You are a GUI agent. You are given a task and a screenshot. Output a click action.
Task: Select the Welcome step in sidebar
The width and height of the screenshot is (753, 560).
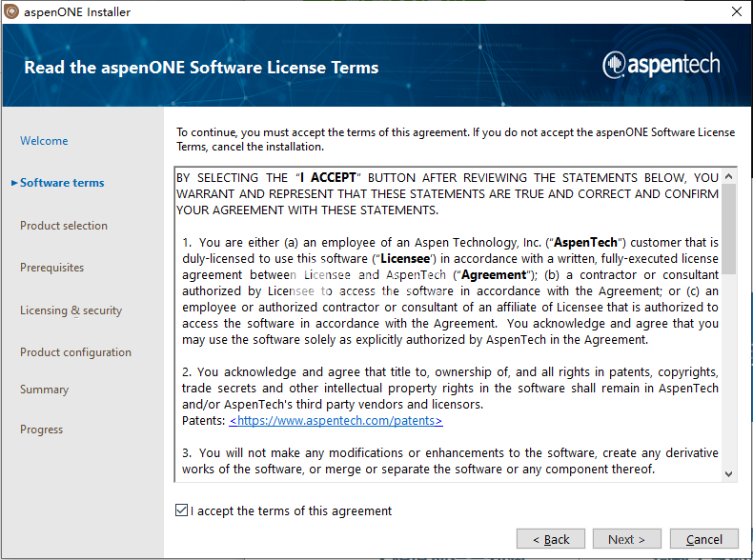tap(44, 141)
